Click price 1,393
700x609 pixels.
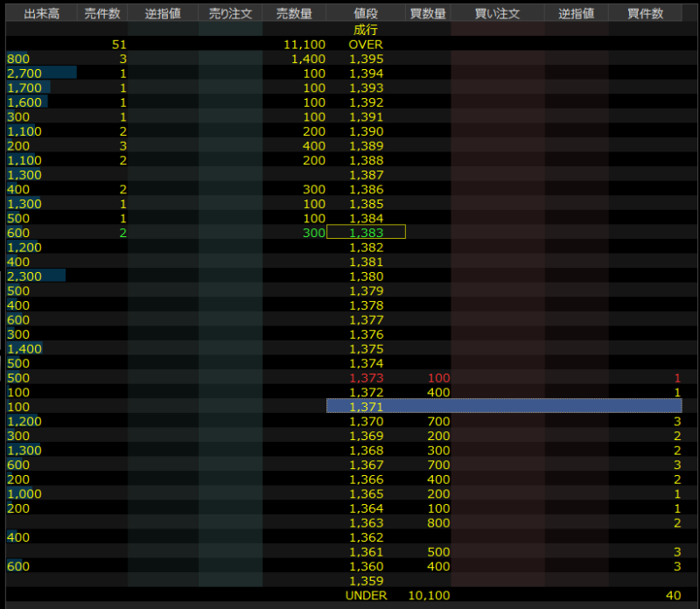366,88
